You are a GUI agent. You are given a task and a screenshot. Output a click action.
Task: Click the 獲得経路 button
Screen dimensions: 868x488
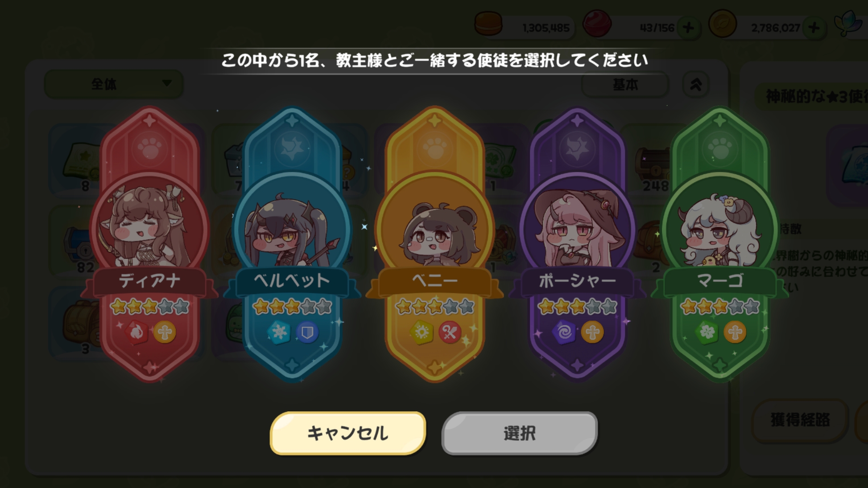pyautogui.click(x=800, y=420)
